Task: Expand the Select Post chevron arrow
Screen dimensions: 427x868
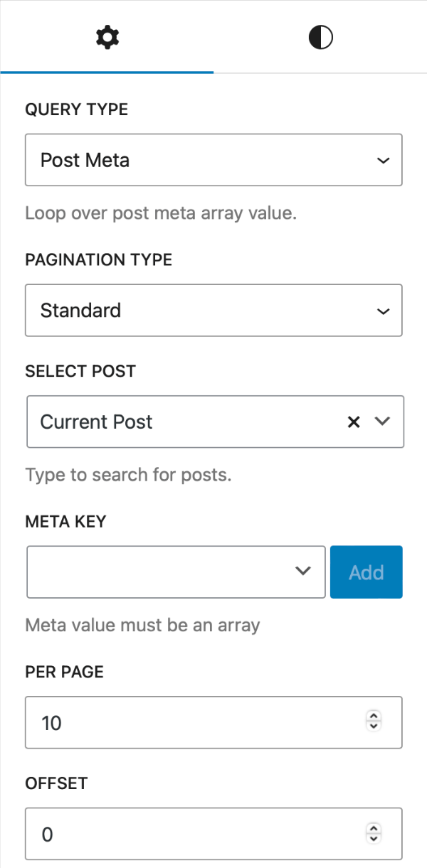Action: click(x=383, y=422)
